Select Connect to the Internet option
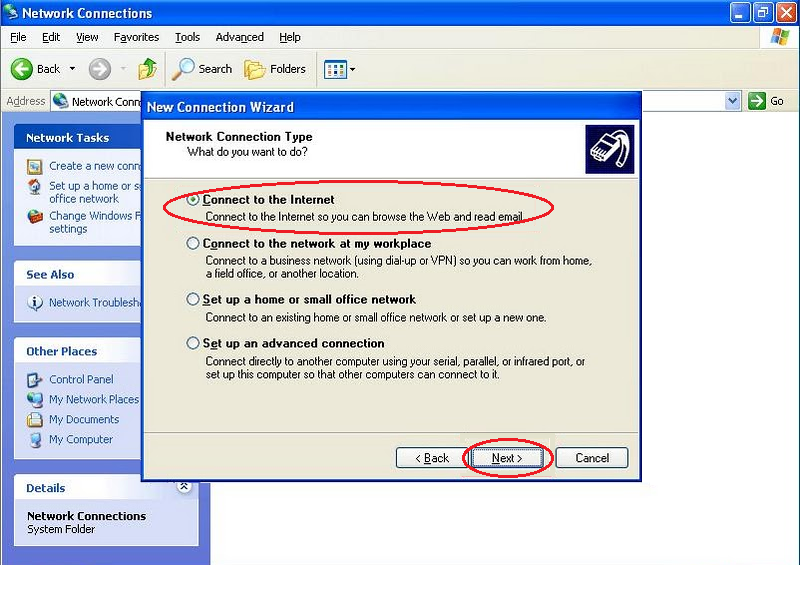The image size is (800, 598). coord(194,200)
